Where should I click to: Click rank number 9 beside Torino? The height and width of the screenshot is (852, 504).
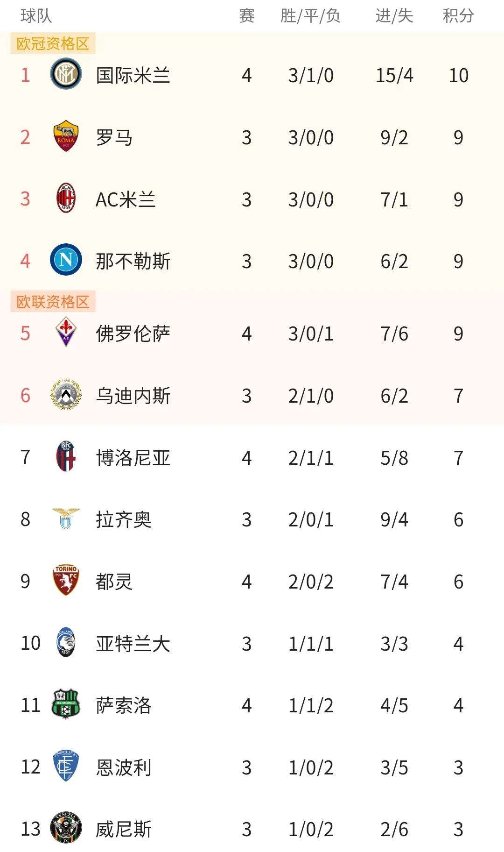click(x=26, y=582)
